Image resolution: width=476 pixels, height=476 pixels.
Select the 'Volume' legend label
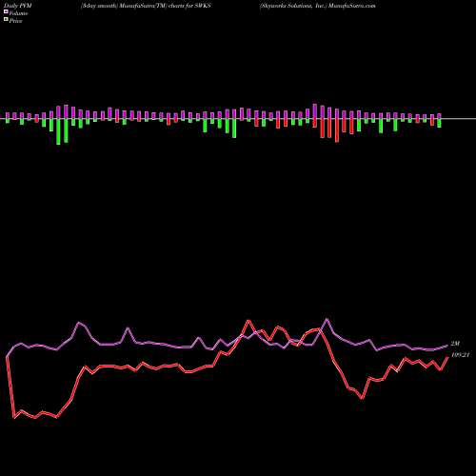pyautogui.click(x=18, y=13)
